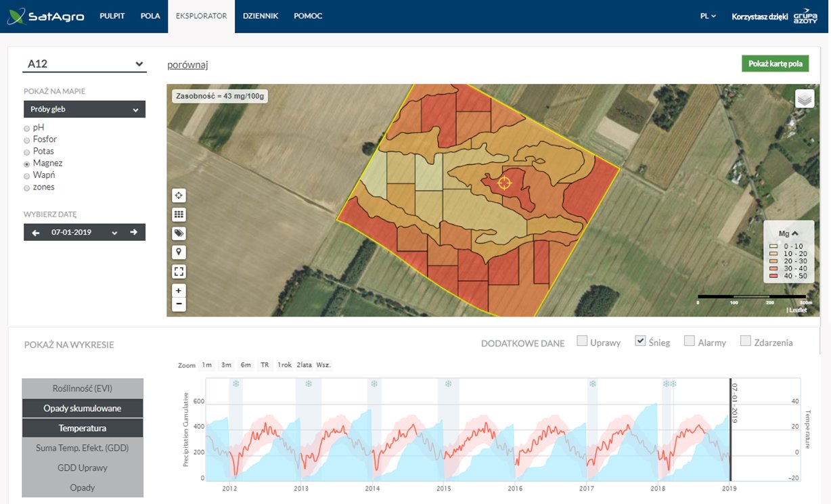Uncheck the Śnieg checkbox
Screen dimensions: 831x504
tap(640, 342)
